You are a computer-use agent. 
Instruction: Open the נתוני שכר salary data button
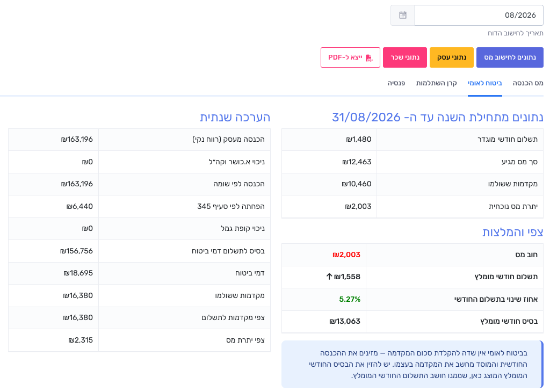[x=405, y=57]
